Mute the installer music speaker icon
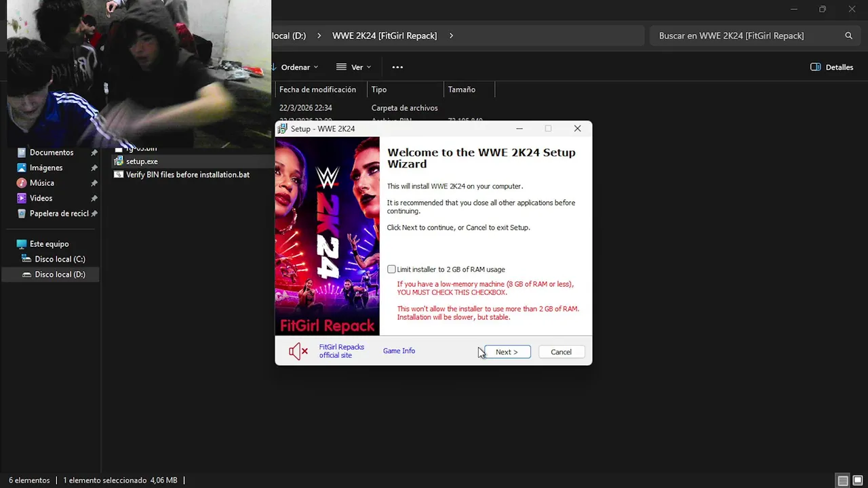The image size is (868, 488). [x=298, y=351]
